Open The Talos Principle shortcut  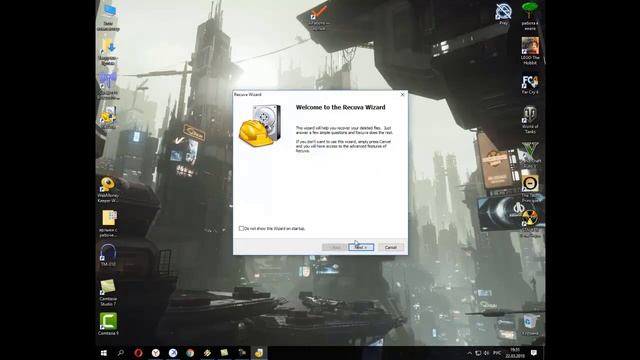coord(530,189)
